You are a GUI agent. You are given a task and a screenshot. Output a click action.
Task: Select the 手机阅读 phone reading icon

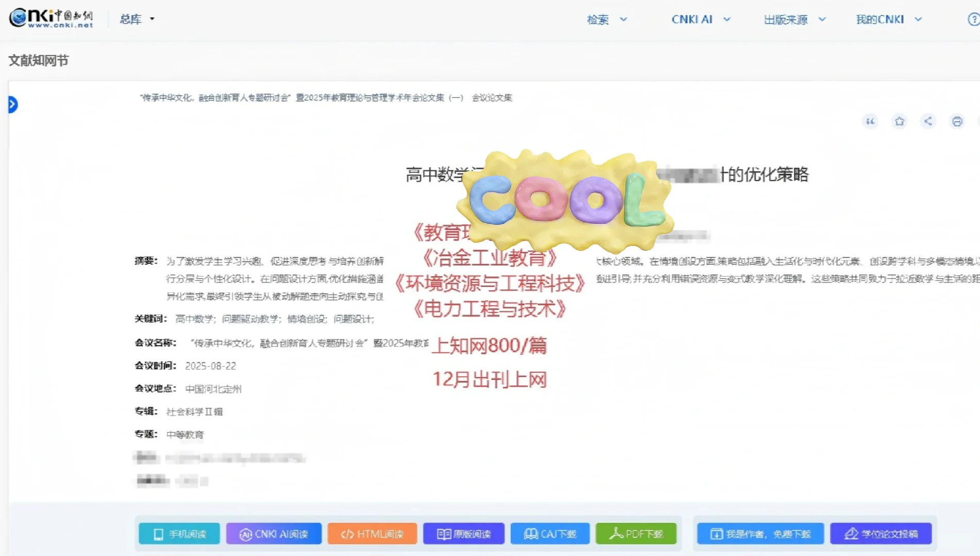179,534
